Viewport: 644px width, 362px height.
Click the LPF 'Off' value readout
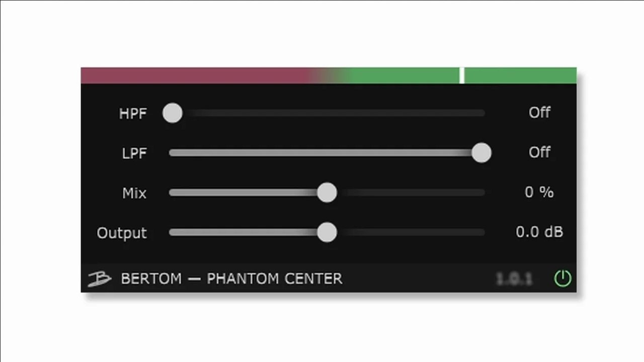539,152
